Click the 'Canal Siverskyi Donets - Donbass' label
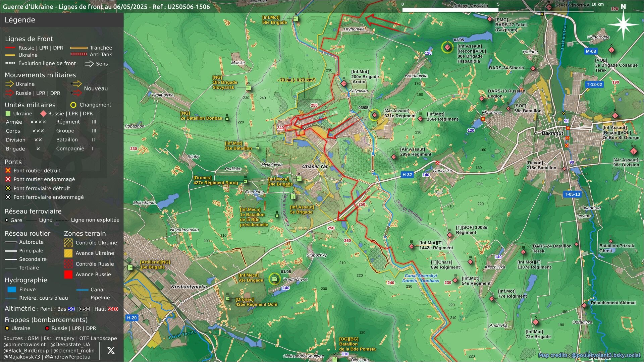This screenshot has height=362, width=644. pyautogui.click(x=421, y=278)
